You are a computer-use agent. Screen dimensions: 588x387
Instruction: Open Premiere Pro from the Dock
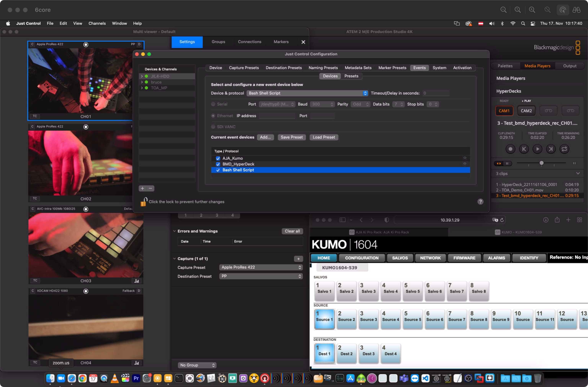[x=136, y=378]
